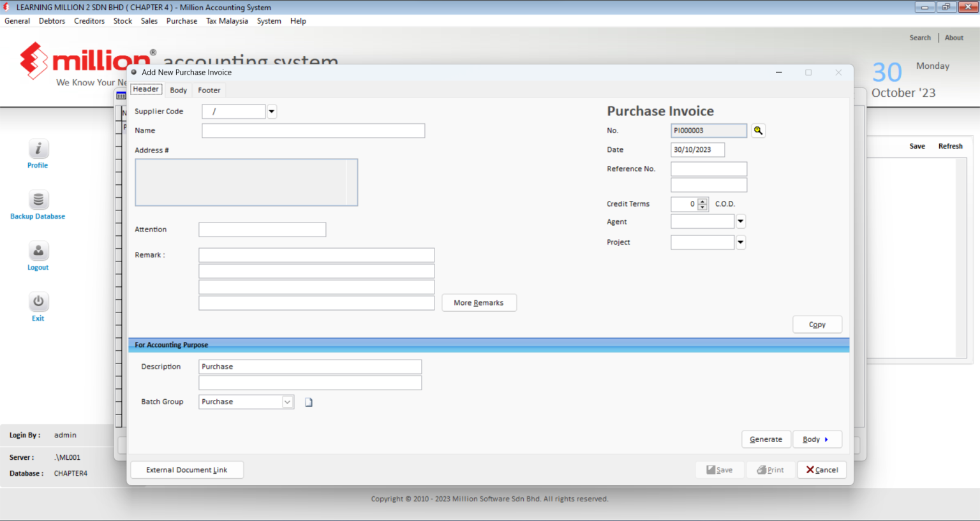Open the Purchase menu

(x=182, y=20)
